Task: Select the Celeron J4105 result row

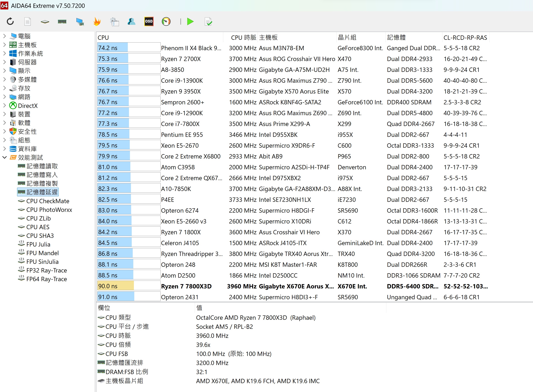Action: click(x=293, y=243)
